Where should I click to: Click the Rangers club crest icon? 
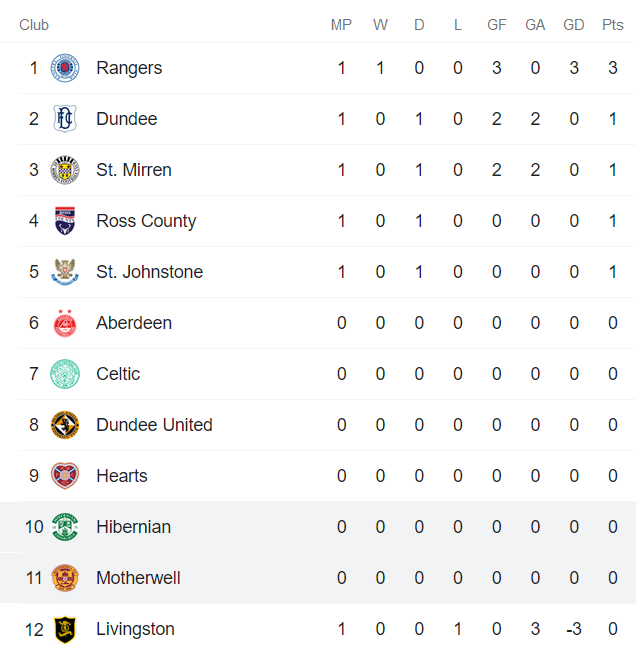[65, 68]
